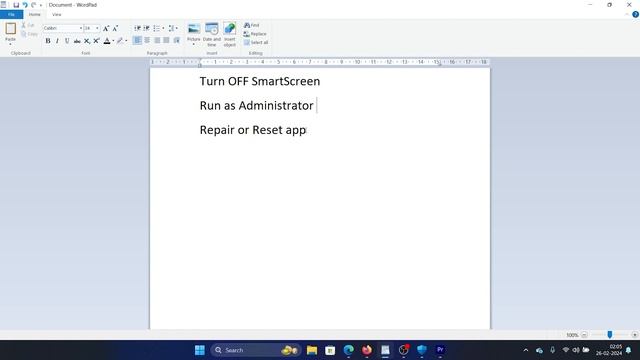
Task: Open File Explorer from the taskbar
Action: pos(312,350)
